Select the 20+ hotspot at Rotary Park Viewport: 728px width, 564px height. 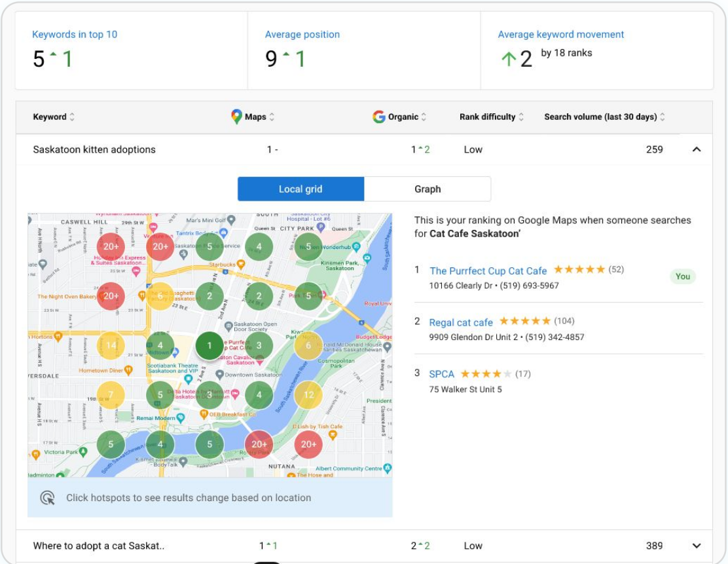coord(259,444)
